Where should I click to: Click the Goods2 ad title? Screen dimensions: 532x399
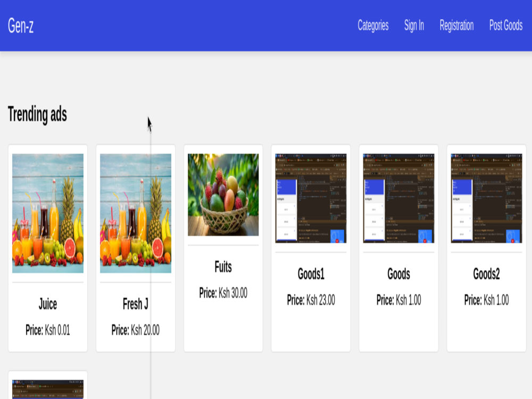click(486, 274)
